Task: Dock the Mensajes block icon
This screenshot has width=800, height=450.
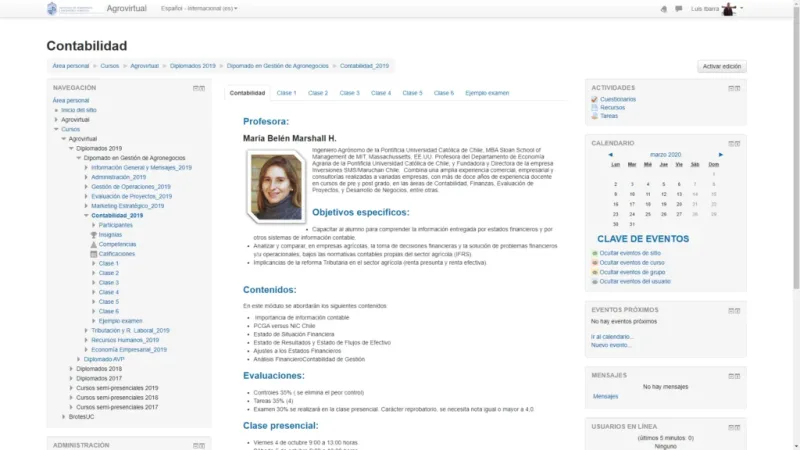Action: pyautogui.click(x=737, y=376)
